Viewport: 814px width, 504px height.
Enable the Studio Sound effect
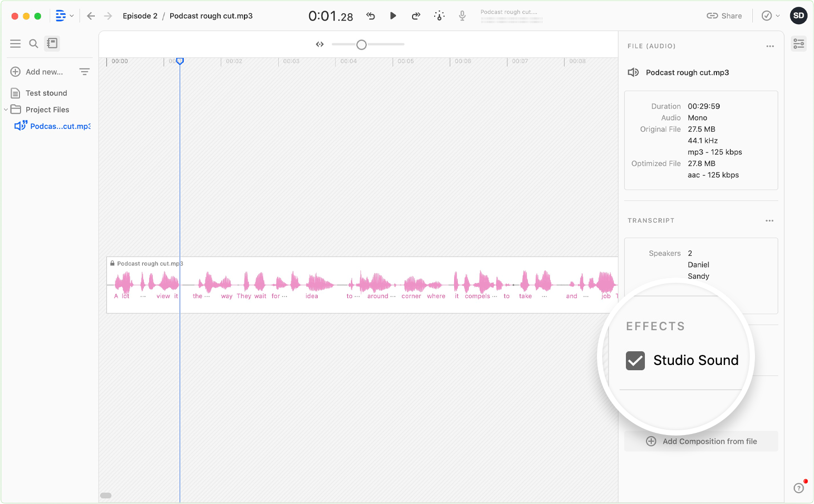pyautogui.click(x=635, y=360)
